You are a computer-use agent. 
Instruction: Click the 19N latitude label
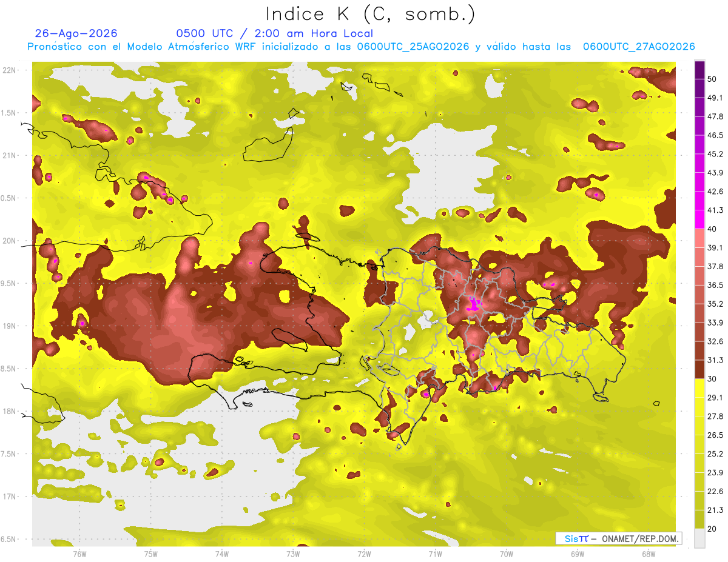click(8, 326)
